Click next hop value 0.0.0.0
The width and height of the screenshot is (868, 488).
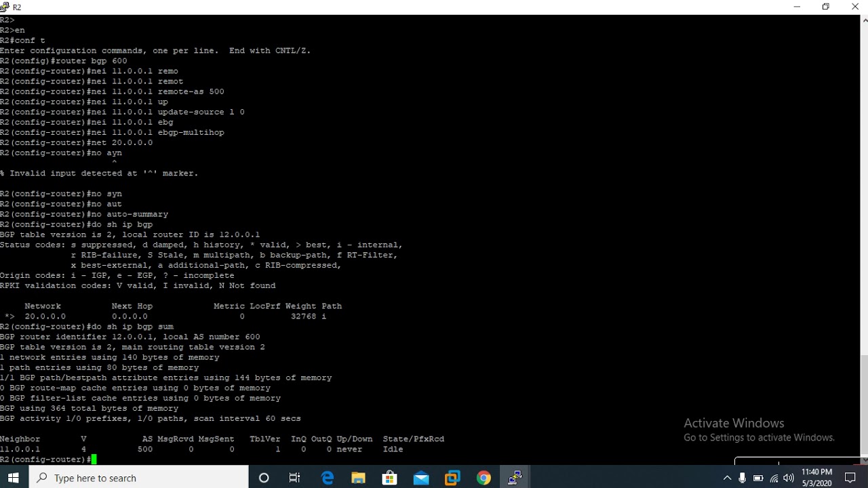click(x=130, y=317)
